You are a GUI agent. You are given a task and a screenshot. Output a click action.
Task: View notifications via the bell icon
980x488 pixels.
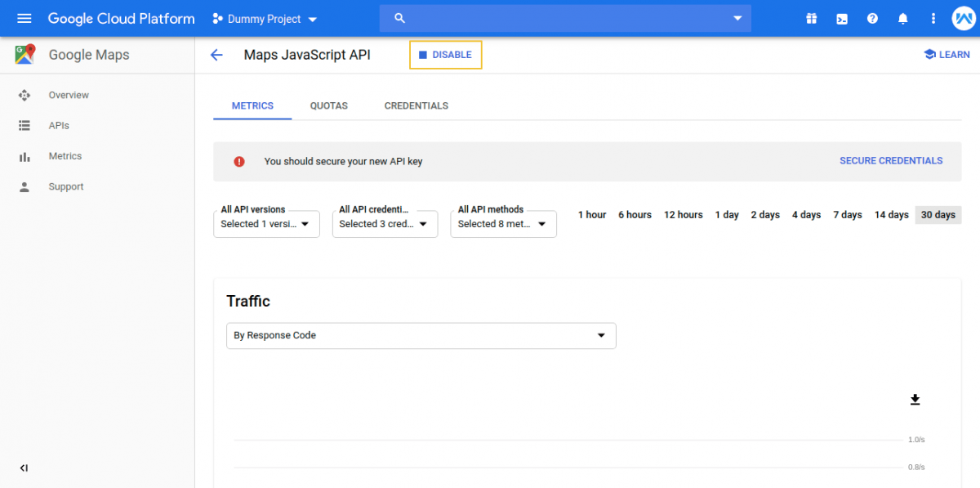coord(902,18)
